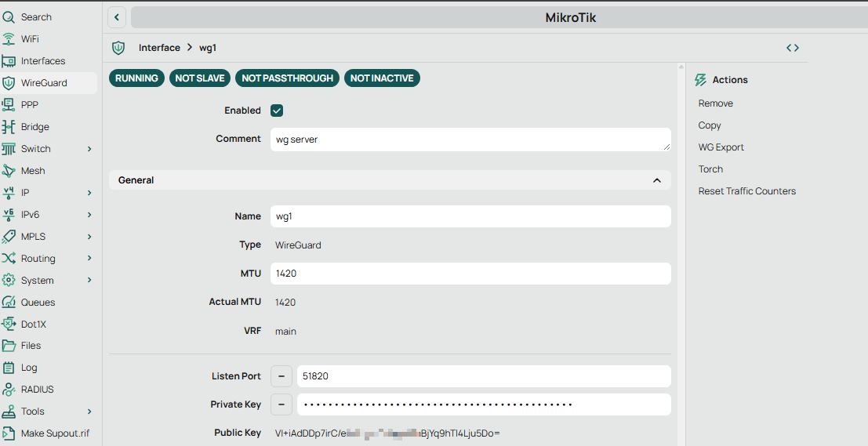Open the Mesh icon in sidebar
Image resolution: width=868 pixels, height=446 pixels.
click(x=9, y=170)
